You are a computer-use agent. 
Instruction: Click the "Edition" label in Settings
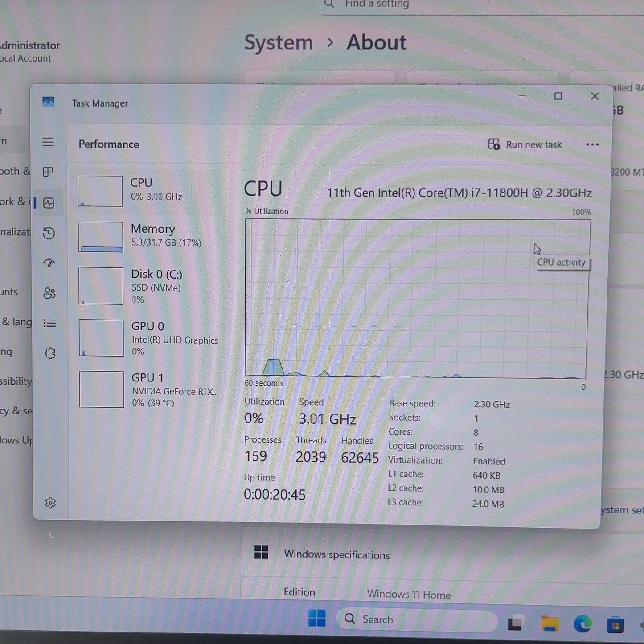click(299, 592)
